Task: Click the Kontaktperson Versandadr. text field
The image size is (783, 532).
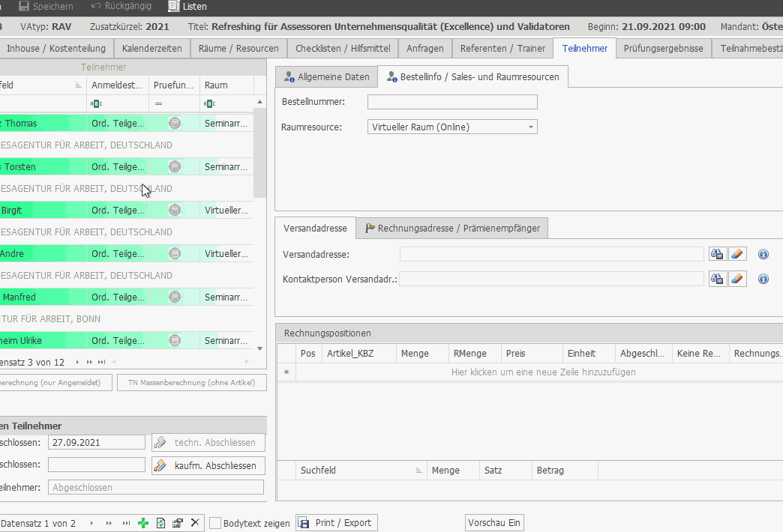Action: pos(552,279)
